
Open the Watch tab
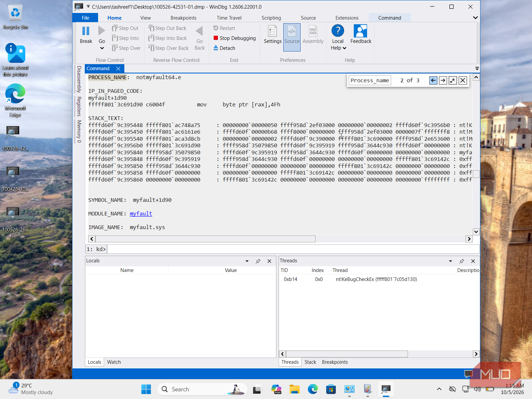click(x=114, y=362)
